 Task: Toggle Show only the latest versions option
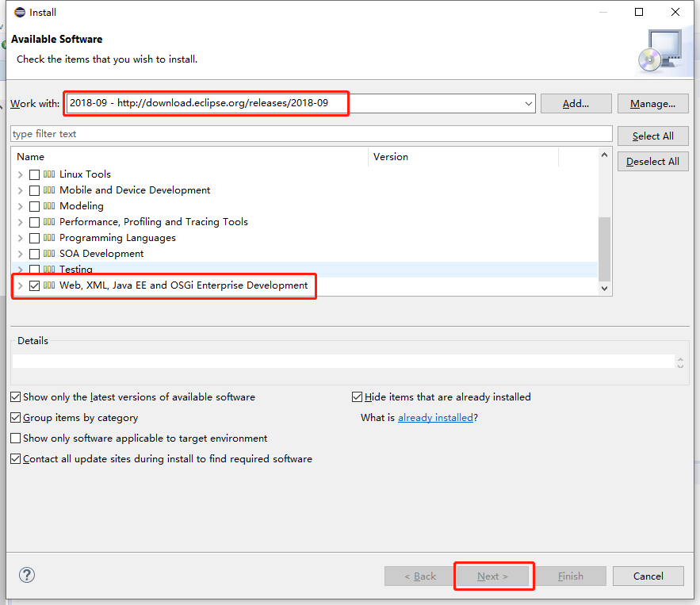16,397
